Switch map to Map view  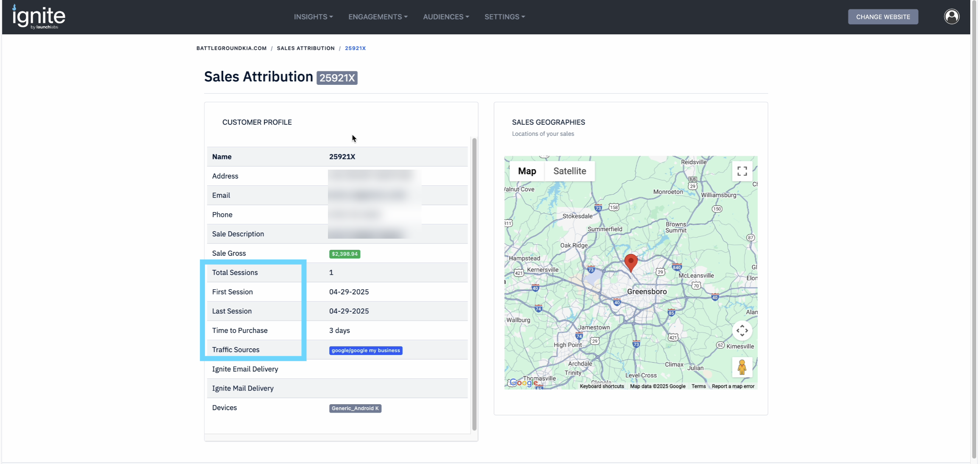tap(527, 171)
